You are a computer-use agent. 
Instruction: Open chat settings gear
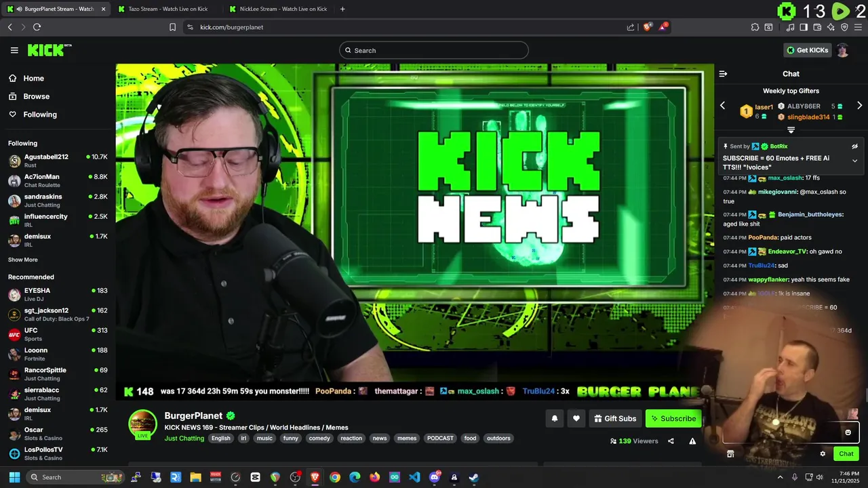(823, 454)
